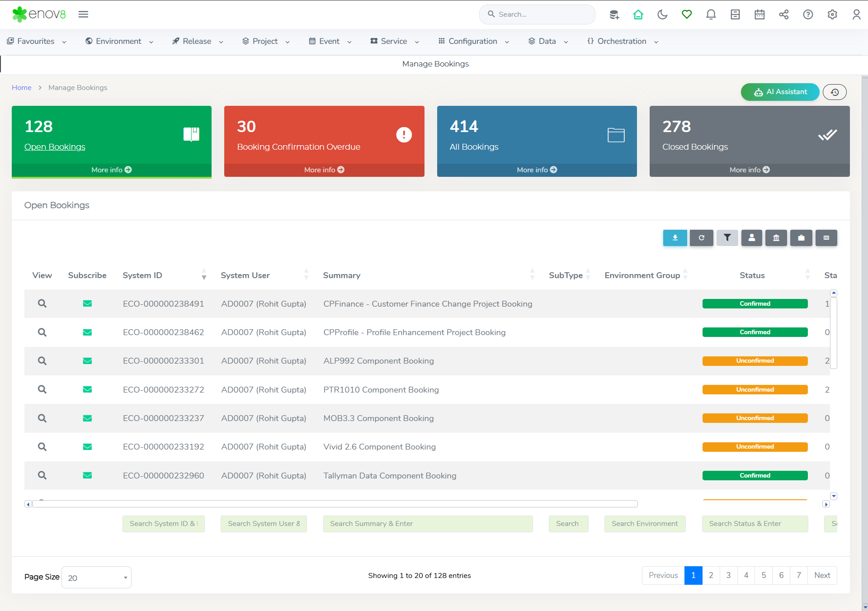Click the green heart icon in header
Screen dimensions: 868x611
(x=687, y=14)
